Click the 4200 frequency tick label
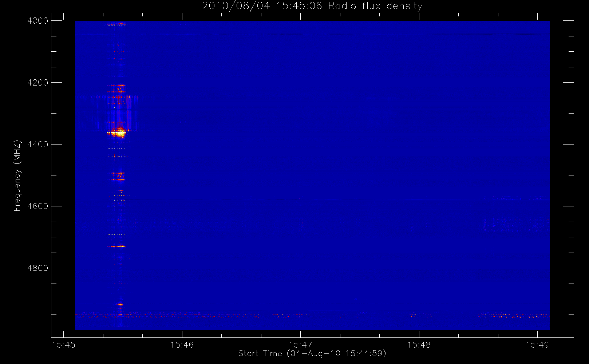The image size is (589, 364). click(38, 83)
